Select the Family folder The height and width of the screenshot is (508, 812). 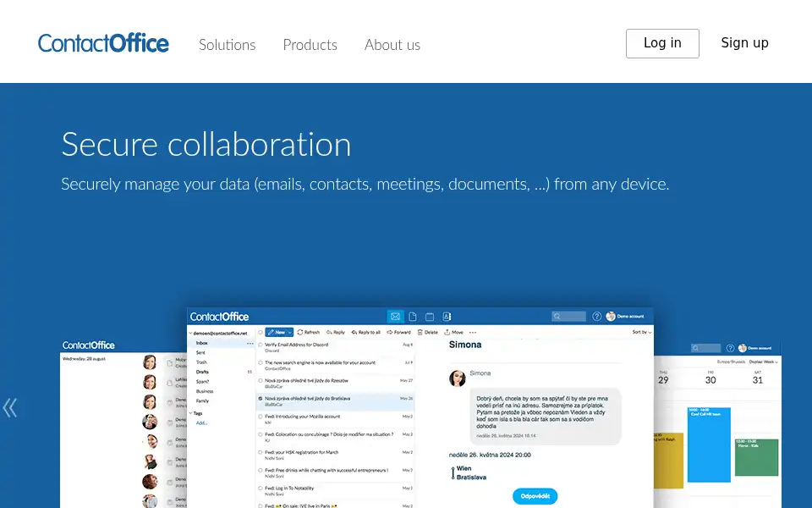tap(202, 400)
